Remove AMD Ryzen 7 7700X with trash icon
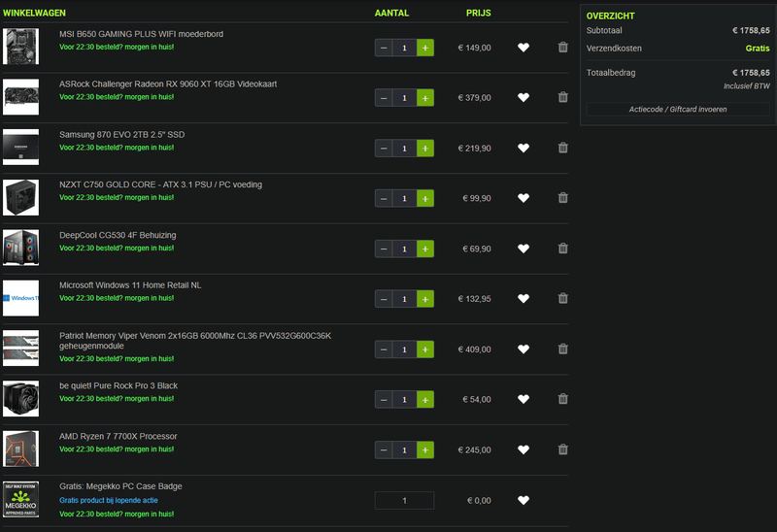This screenshot has height=532, width=777. tap(563, 449)
